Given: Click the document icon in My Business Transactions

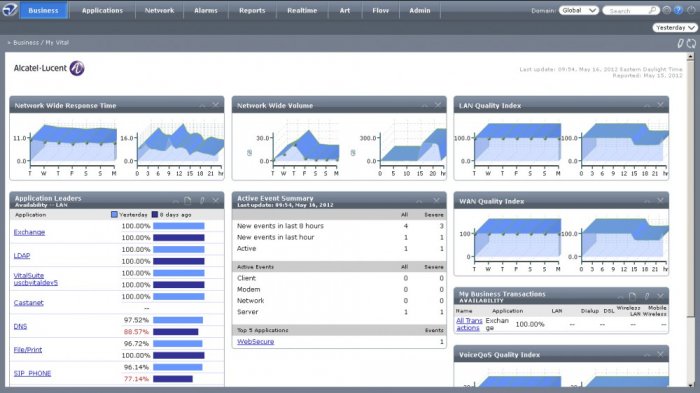Looking at the screenshot, I should pyautogui.click(x=632, y=296).
